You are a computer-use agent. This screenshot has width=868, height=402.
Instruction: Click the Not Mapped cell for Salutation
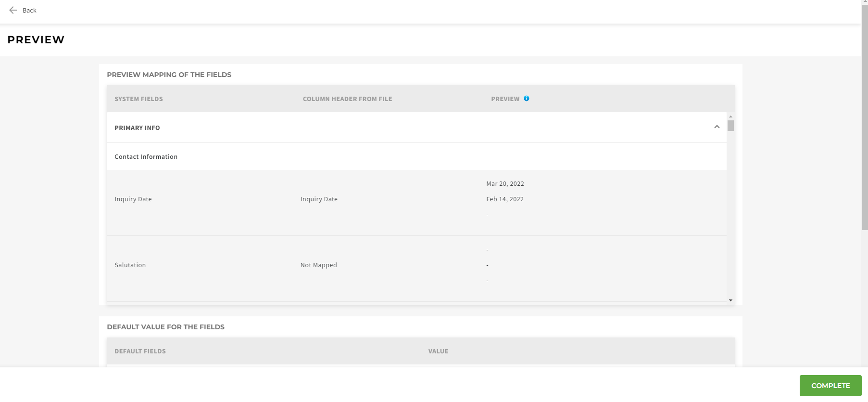(318, 265)
